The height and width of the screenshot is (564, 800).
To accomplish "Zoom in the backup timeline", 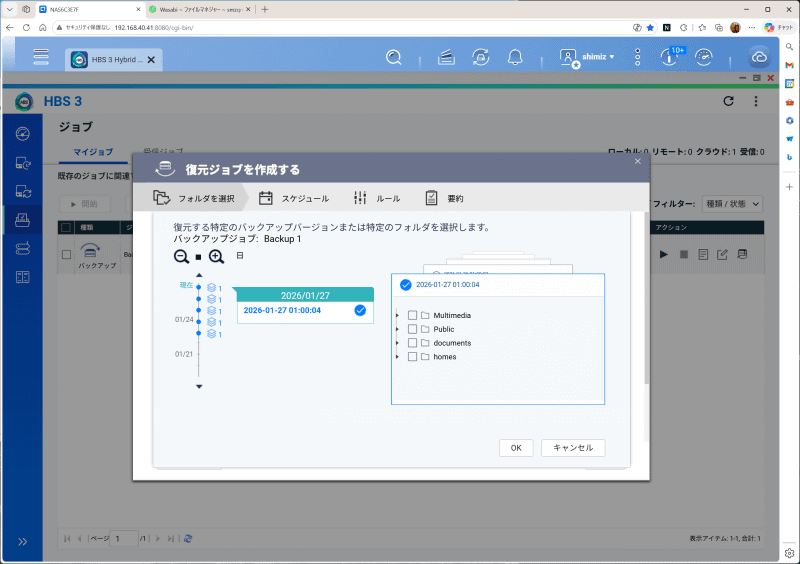I will point(216,256).
